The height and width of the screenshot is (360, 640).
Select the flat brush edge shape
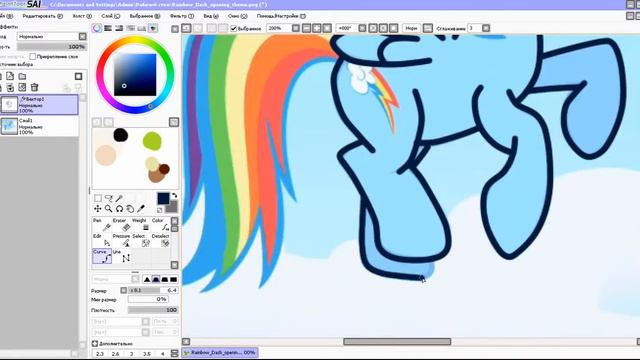tap(173, 279)
